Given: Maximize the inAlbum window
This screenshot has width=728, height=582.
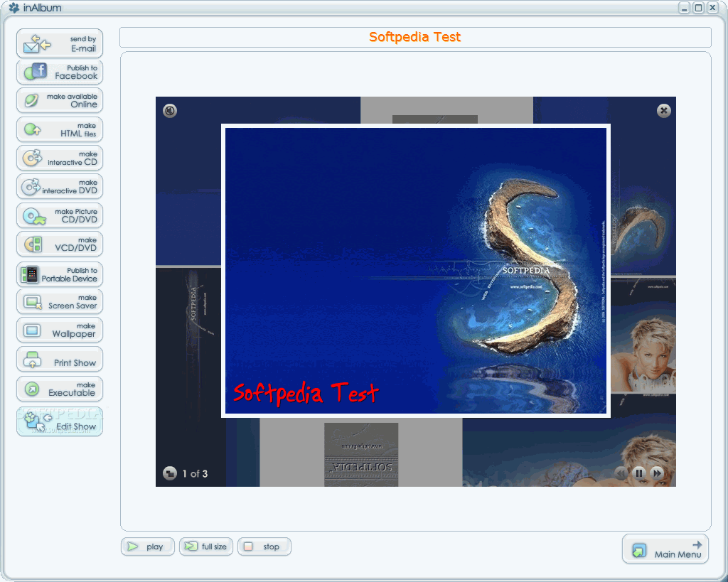Looking at the screenshot, I should [698, 8].
